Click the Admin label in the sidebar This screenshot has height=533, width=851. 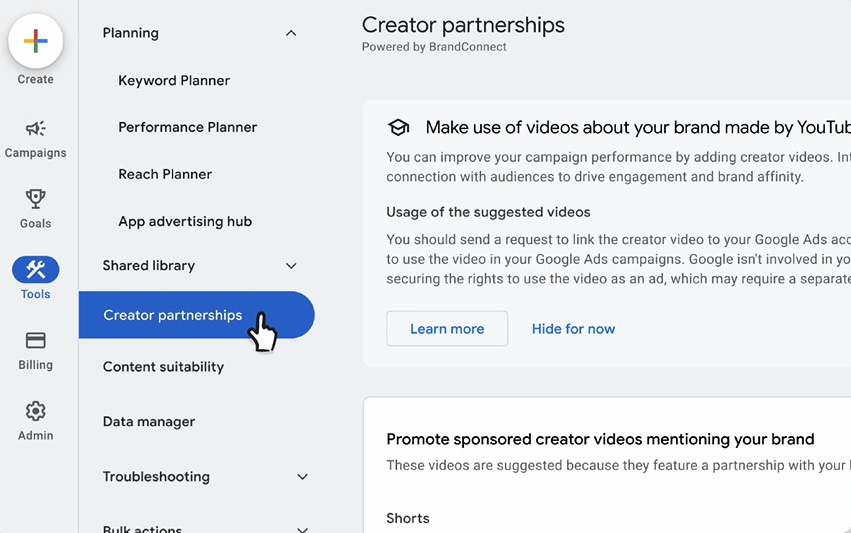(x=35, y=435)
